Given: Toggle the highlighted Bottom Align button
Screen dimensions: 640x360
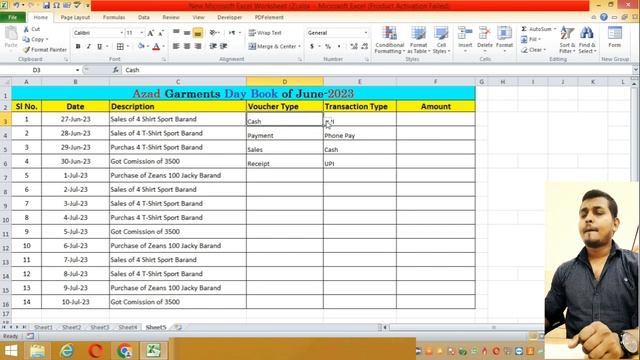Looking at the screenshot, I should click(x=198, y=33).
